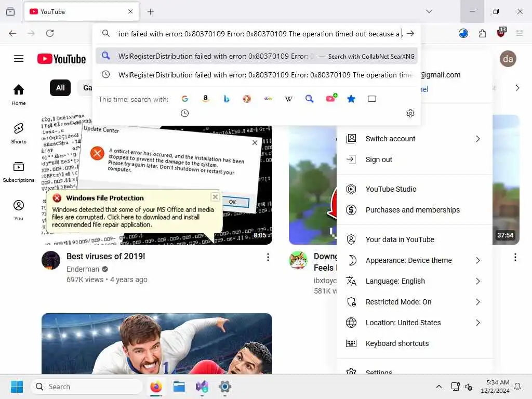Open the taskbar volume icon
The image size is (532, 399).
[469, 387]
